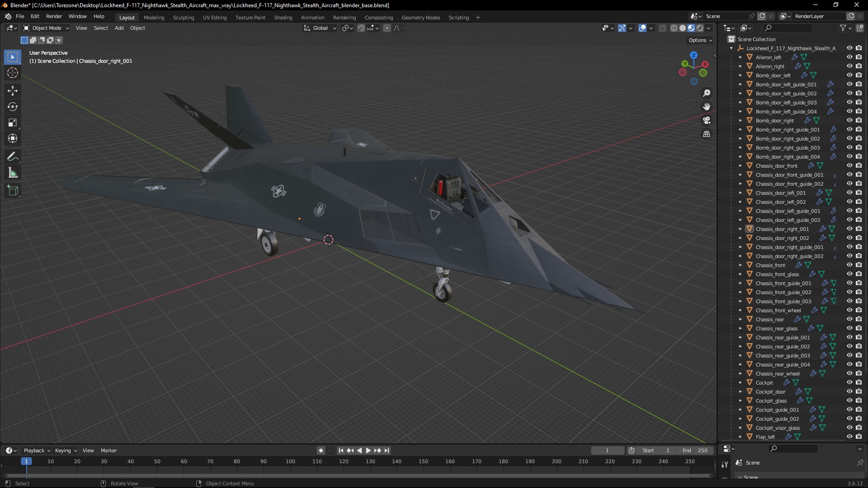Toggle X-ray mode in the viewport header

coord(662,28)
